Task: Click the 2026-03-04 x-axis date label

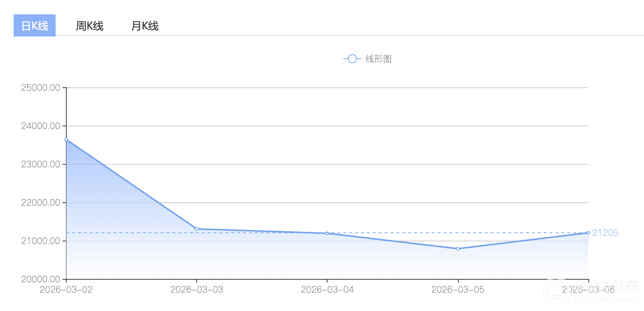Action: click(327, 290)
